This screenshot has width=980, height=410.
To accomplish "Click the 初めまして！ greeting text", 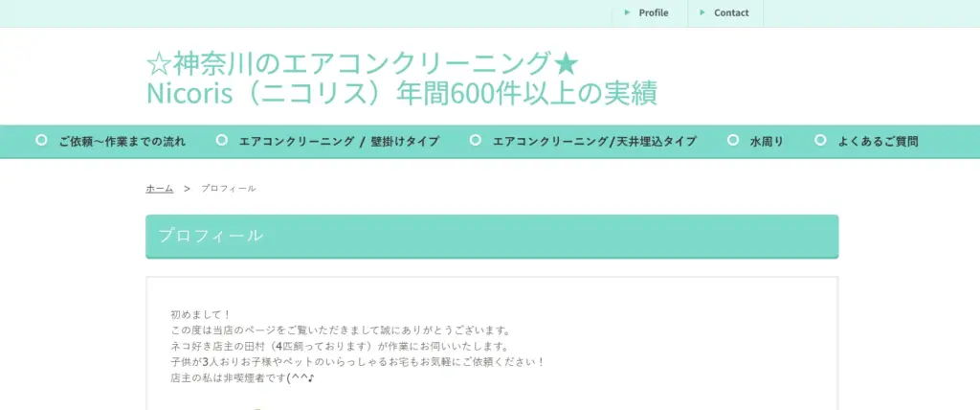I will 201,314.
